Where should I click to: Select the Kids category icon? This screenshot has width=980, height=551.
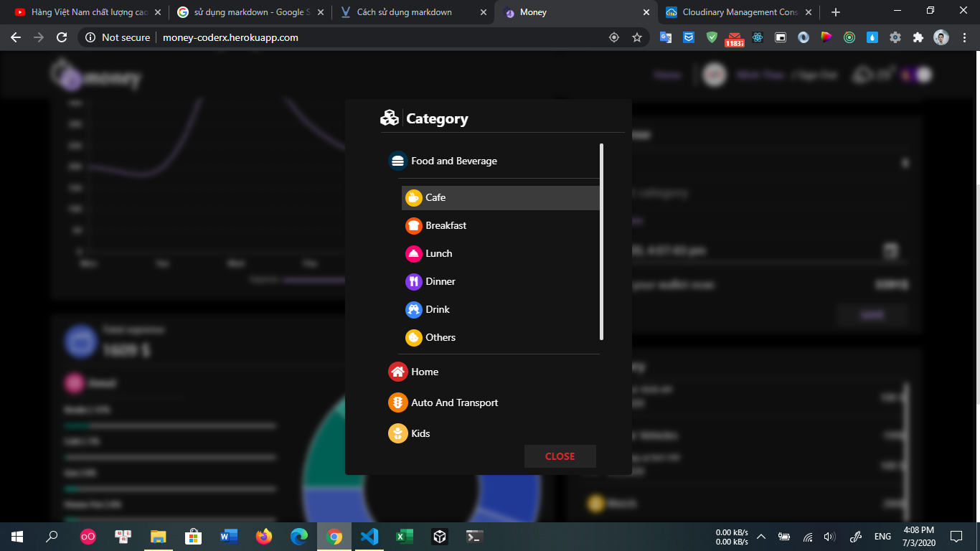pos(397,433)
